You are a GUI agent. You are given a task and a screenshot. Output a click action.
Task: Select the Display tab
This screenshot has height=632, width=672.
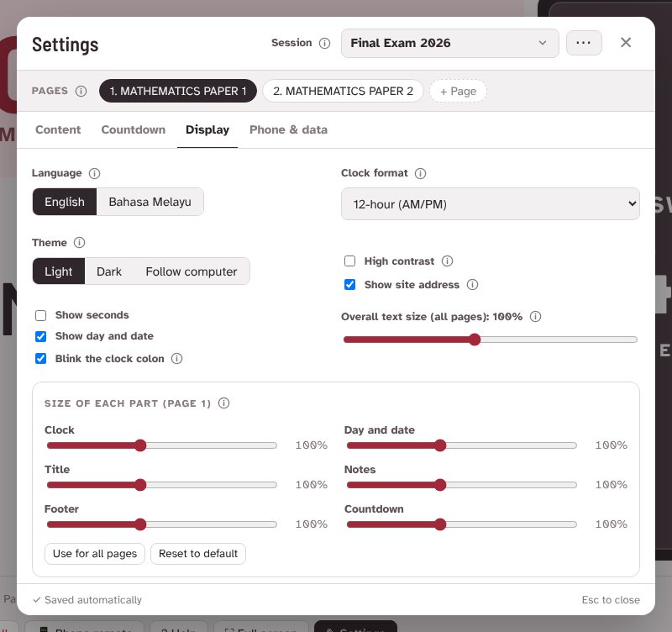[x=207, y=130]
